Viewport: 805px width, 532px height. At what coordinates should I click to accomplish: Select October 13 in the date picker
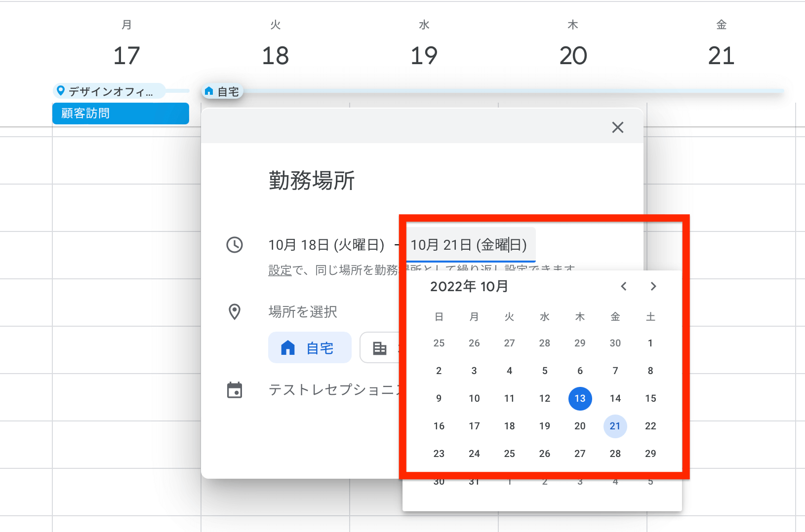[580, 398]
